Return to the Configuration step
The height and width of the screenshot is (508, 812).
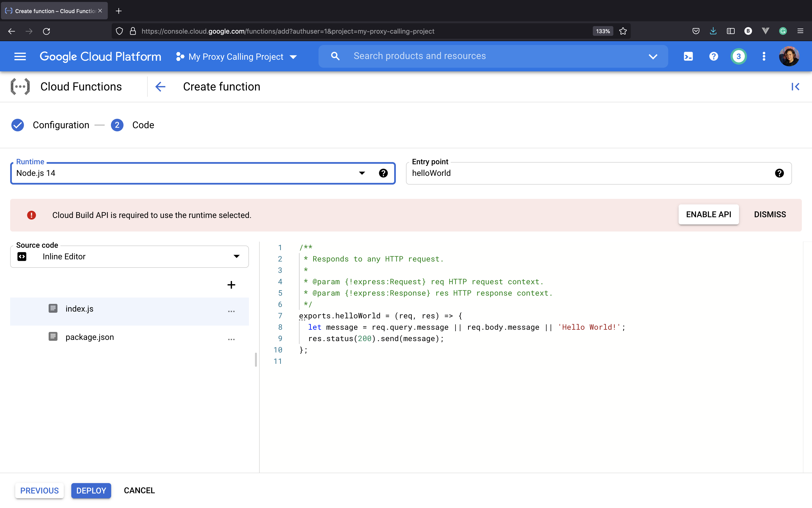pos(50,125)
